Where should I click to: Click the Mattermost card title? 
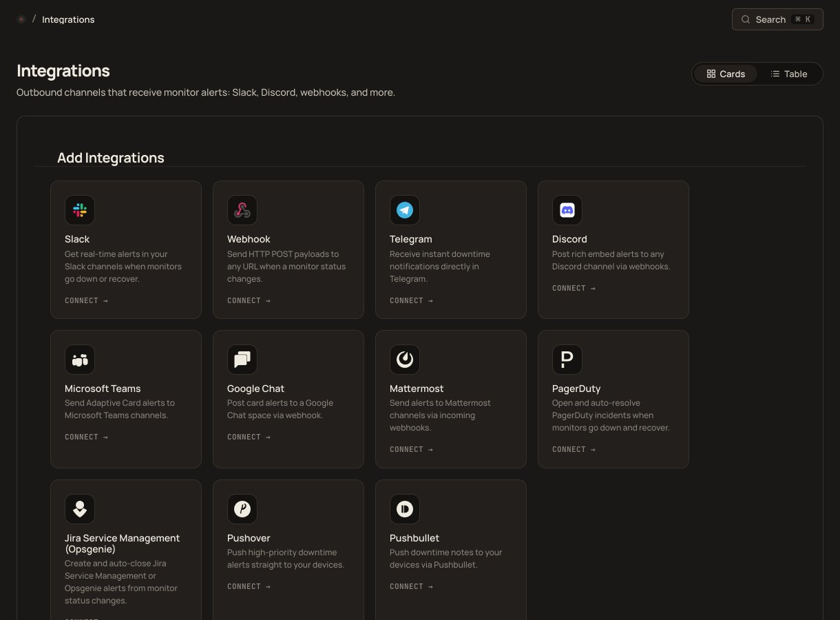417,389
